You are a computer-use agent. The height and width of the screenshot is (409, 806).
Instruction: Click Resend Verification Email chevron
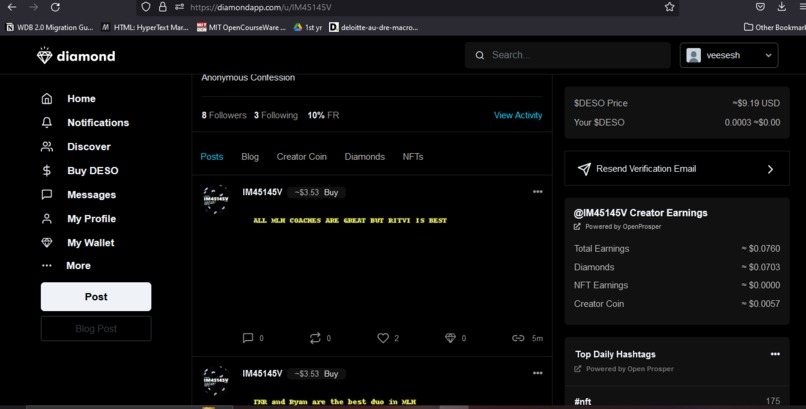[770, 169]
